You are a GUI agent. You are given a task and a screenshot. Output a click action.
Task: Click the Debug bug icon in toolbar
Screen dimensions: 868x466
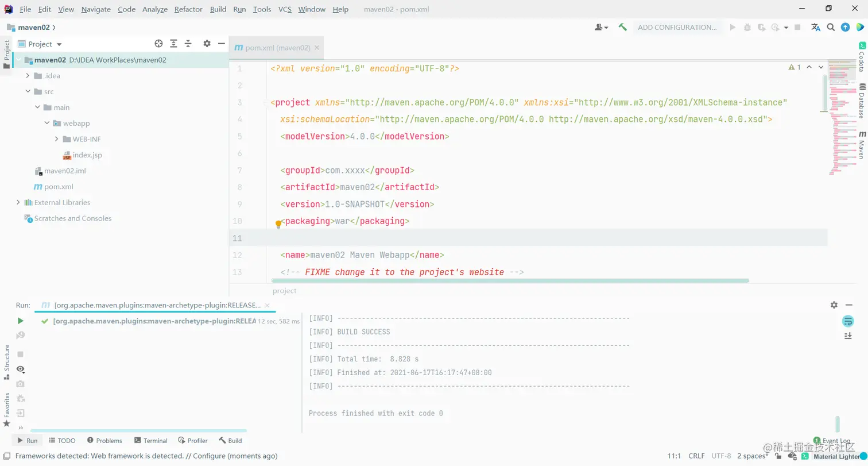click(x=747, y=27)
